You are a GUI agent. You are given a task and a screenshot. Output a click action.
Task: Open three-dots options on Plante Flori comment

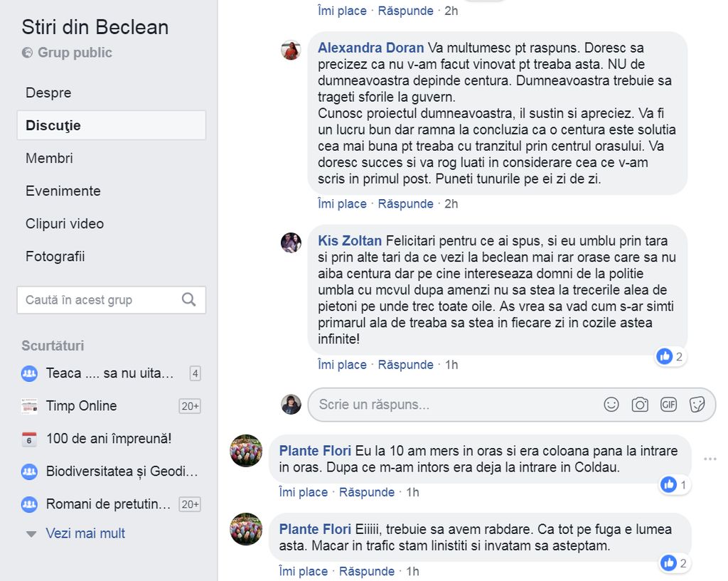pos(710,459)
